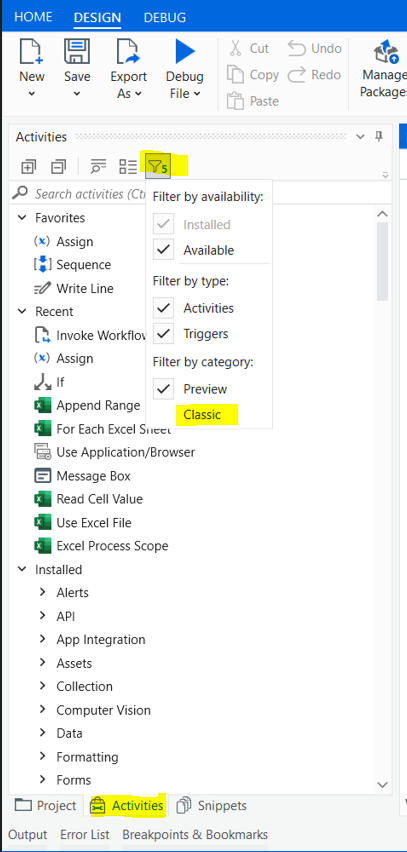Click the Export As icon
Viewport: 407px width, 852px height.
pos(129,52)
